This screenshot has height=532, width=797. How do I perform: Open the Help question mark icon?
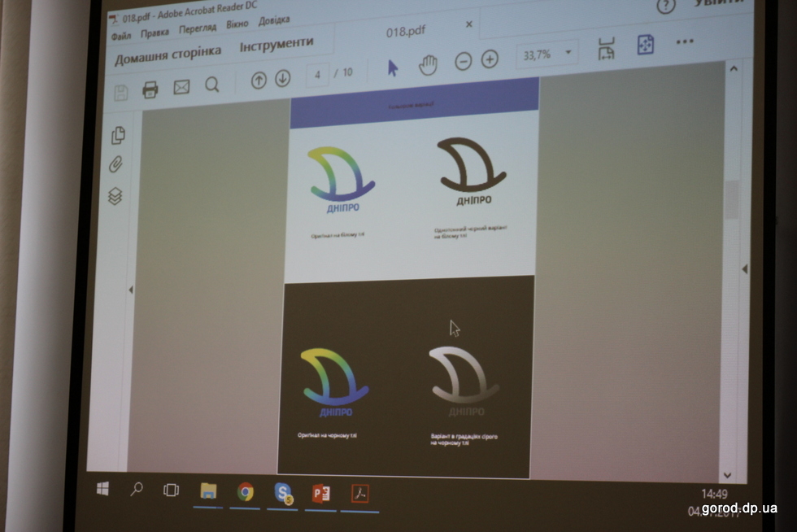point(666,7)
